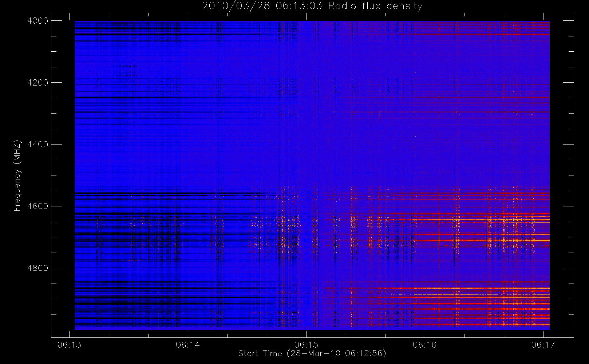Click the 4000 frequency tick label
The image size is (589, 364).
(x=38, y=21)
